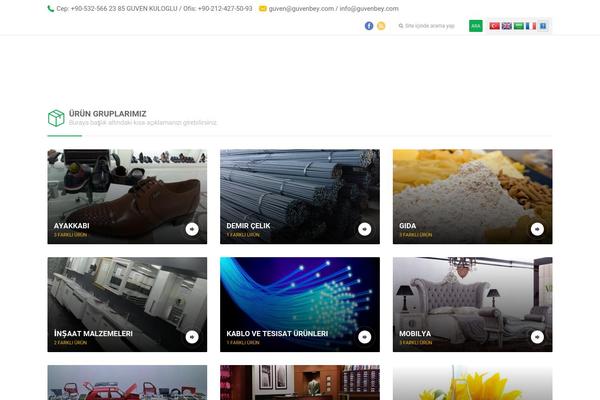600x400 pixels.
Task: Switch language with the French flag
Action: click(531, 26)
